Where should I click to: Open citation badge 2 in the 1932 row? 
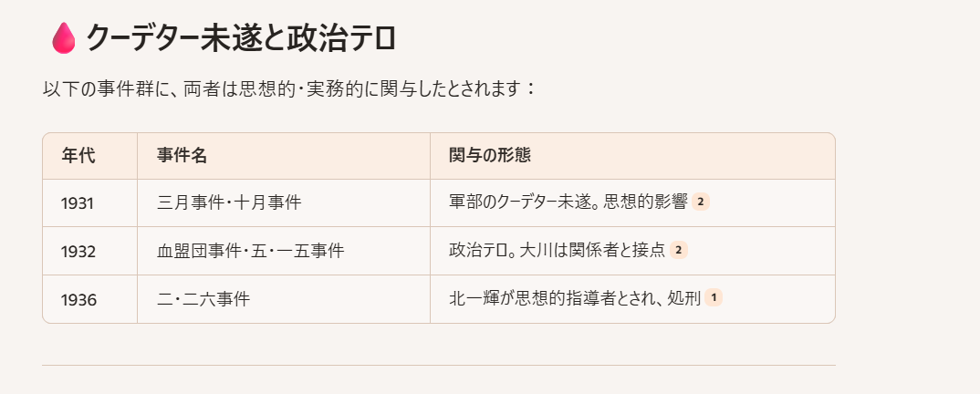pos(679,251)
